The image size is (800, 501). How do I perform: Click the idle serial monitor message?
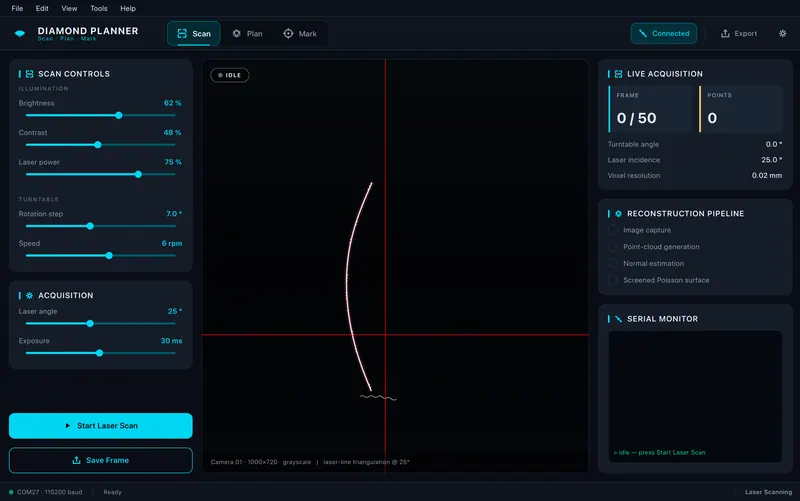(x=659, y=453)
